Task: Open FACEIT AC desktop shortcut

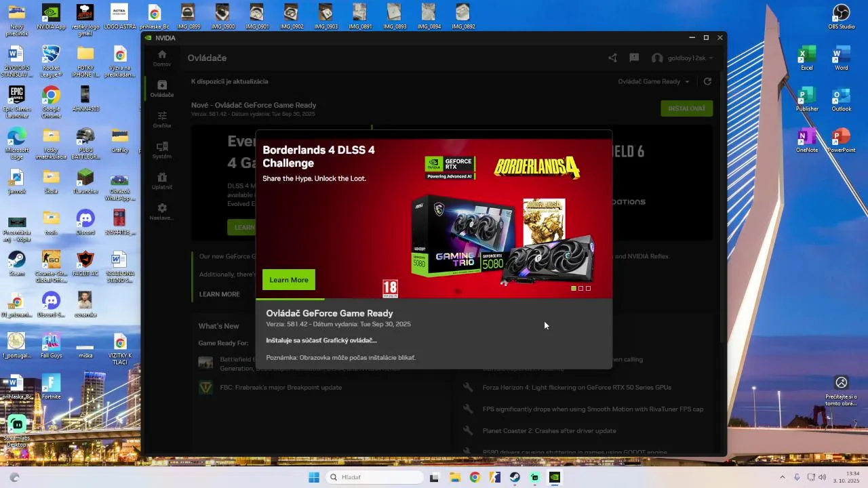Action: (x=85, y=263)
